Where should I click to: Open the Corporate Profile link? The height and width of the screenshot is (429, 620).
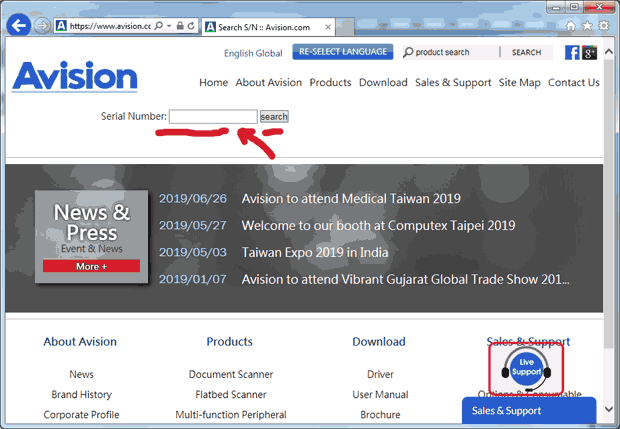coord(81,415)
